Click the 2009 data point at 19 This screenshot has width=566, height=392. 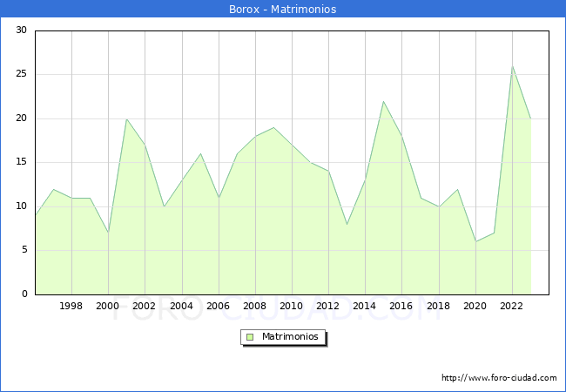(x=273, y=127)
